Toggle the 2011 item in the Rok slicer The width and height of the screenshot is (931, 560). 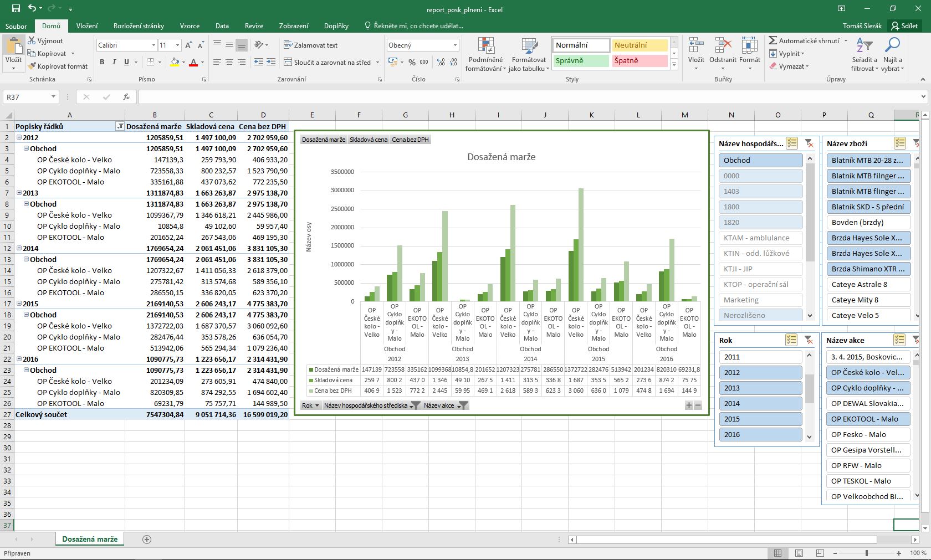coord(760,357)
